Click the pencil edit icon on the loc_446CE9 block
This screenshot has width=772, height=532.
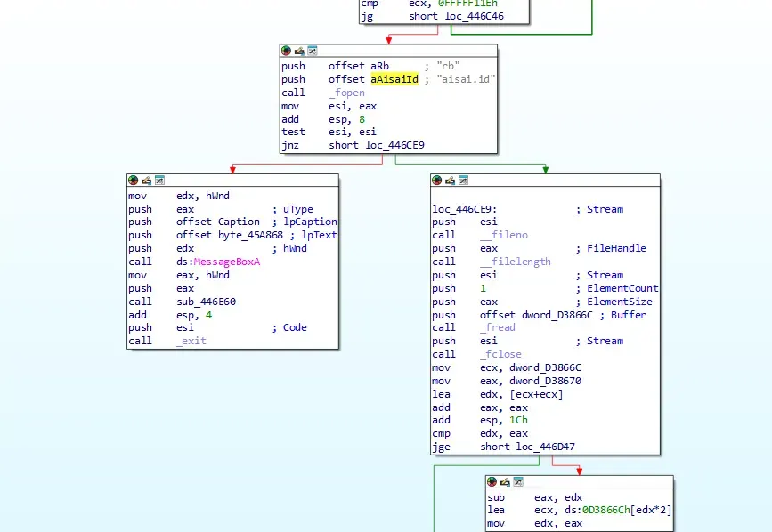[450, 181]
